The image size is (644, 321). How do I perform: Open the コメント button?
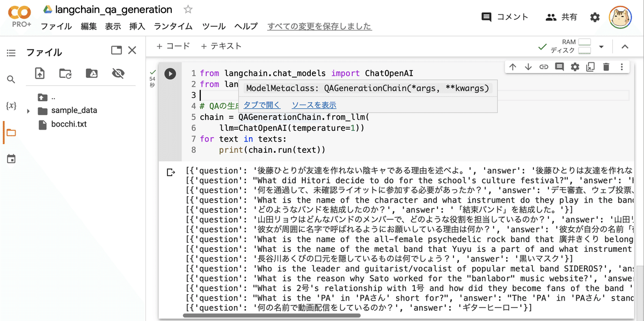tap(505, 17)
